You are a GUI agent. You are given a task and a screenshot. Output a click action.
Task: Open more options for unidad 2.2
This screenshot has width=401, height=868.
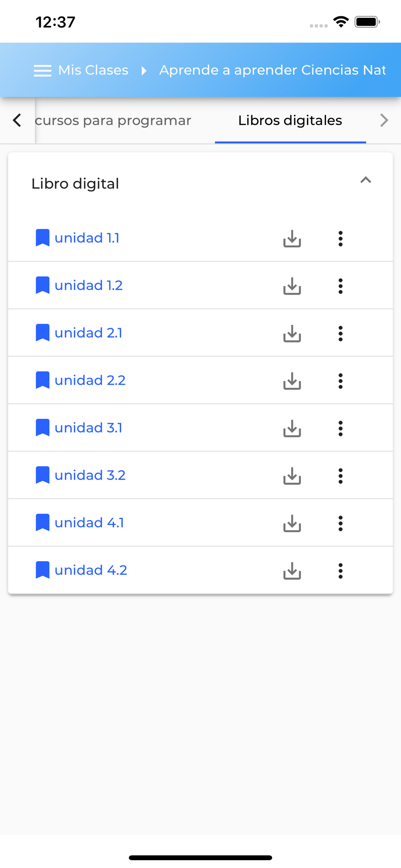coord(341,381)
